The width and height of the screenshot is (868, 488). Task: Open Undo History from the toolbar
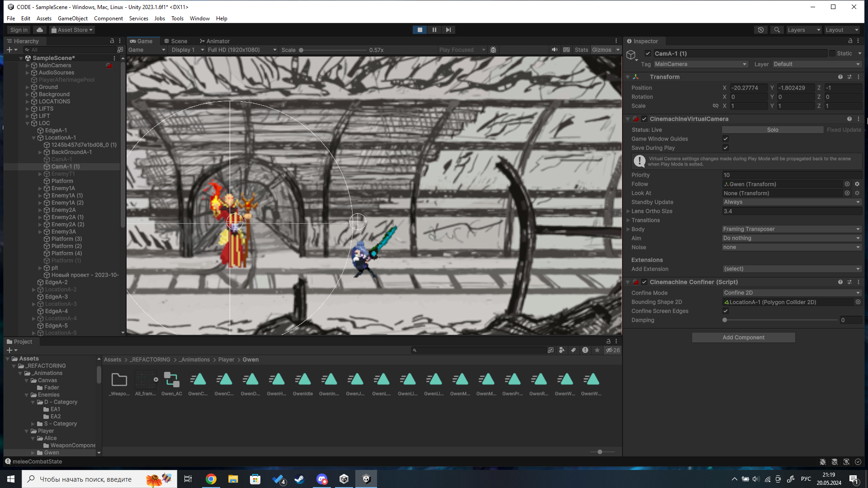(x=761, y=30)
